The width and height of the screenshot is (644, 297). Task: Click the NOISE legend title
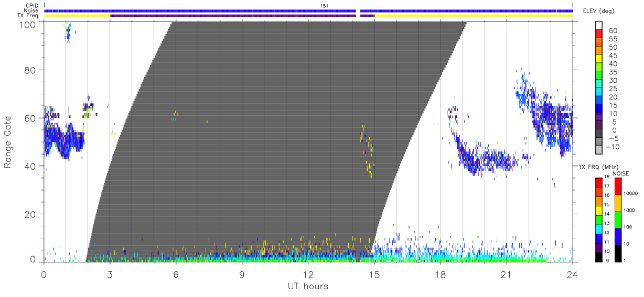(x=620, y=173)
